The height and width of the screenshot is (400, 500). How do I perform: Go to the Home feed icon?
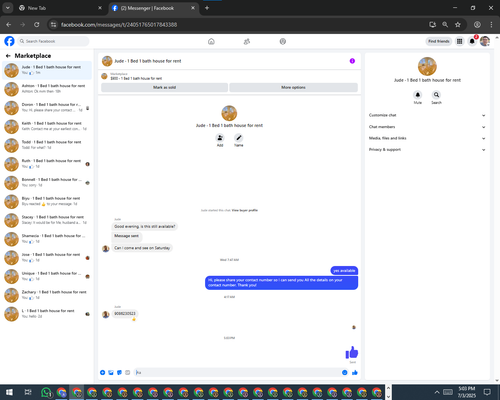pyautogui.click(x=211, y=41)
